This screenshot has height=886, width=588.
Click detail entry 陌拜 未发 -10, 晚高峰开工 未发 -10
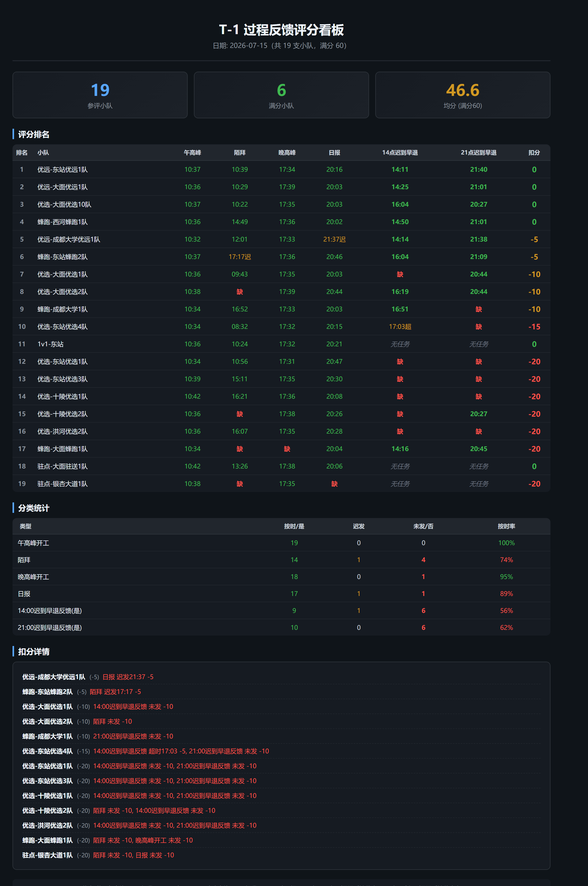tap(143, 840)
